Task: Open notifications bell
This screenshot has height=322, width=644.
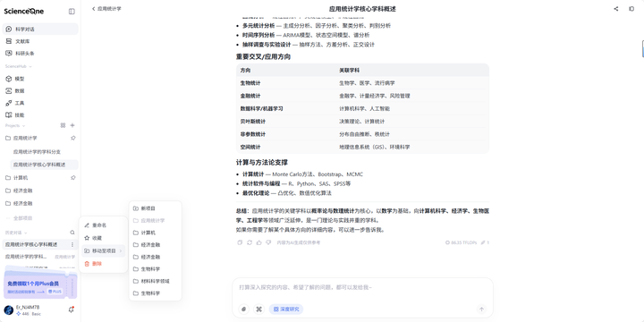Action: click(x=71, y=310)
